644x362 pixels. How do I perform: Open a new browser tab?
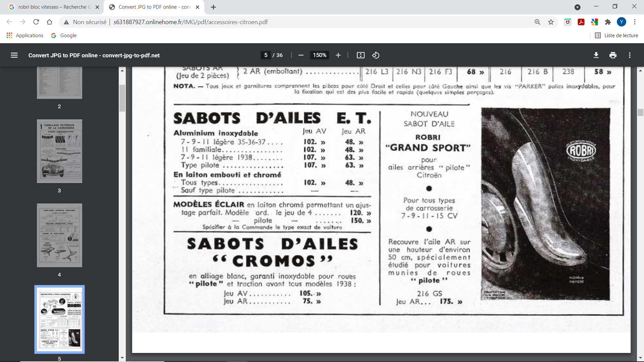pos(213,7)
